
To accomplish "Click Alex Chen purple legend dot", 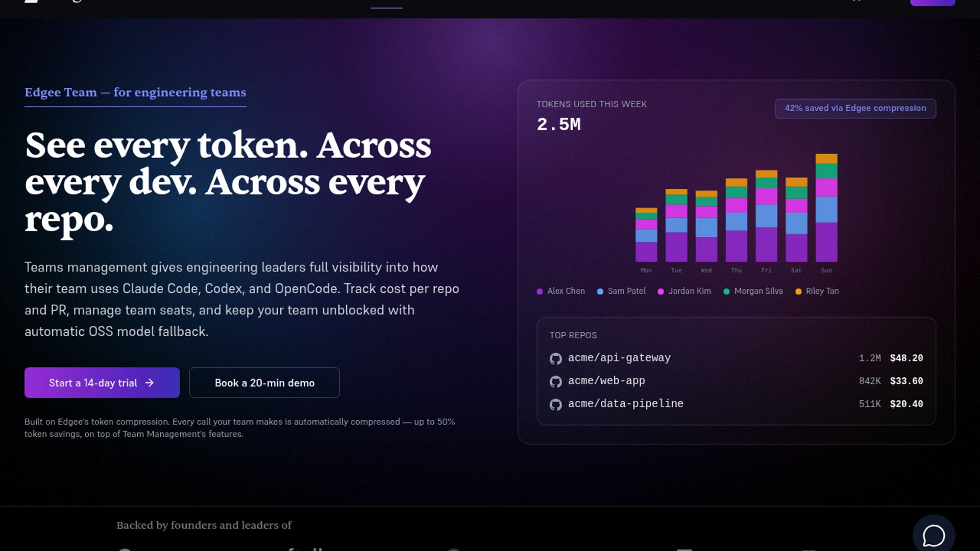I will click(x=540, y=291).
